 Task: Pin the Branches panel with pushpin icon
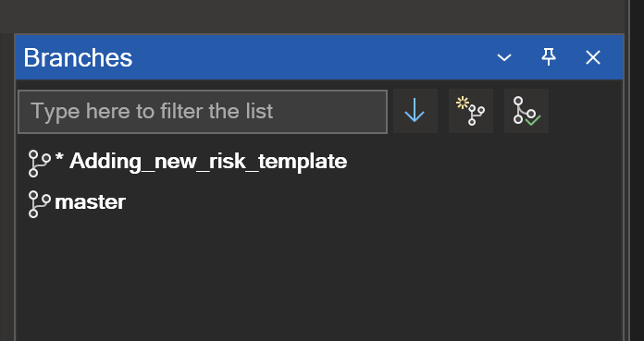549,57
